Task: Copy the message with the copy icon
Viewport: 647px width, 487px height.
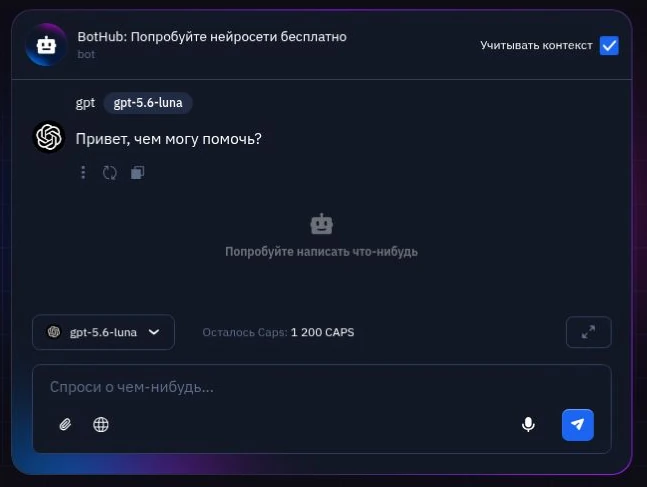Action: (137, 173)
